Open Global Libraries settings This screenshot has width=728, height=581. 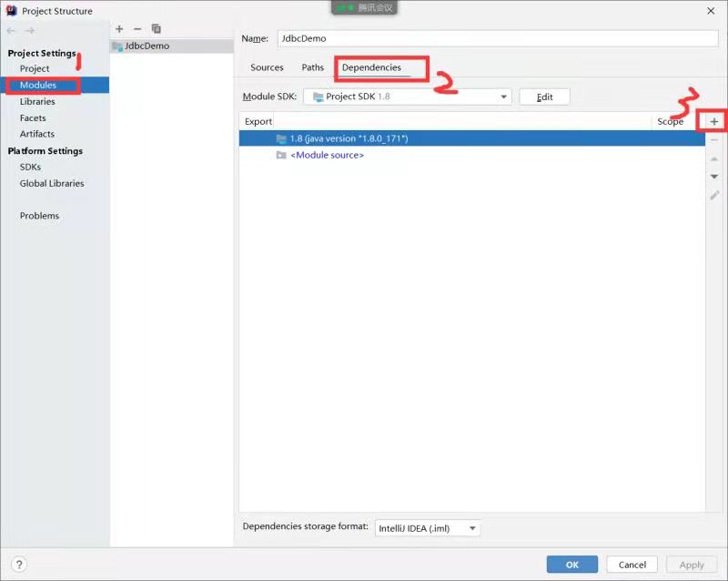(x=52, y=184)
